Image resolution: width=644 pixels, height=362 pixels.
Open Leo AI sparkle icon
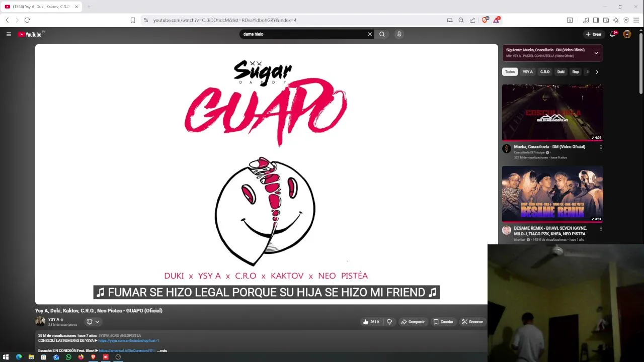[616, 20]
